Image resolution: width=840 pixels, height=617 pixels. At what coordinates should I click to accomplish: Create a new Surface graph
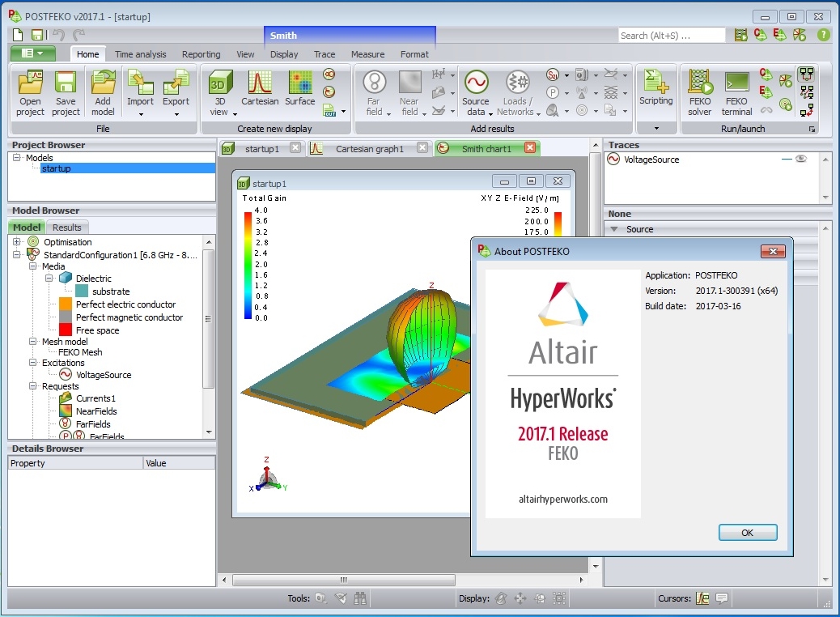click(300, 88)
